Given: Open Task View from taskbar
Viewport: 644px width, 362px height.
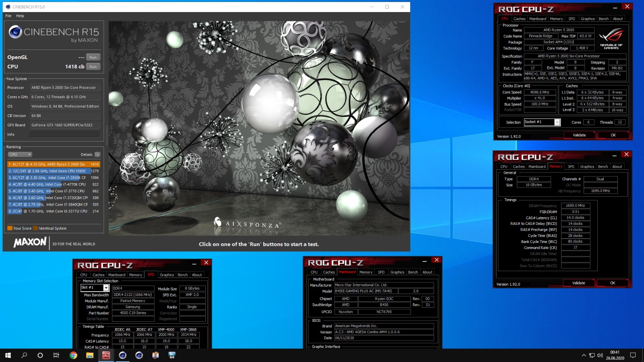Looking at the screenshot, I should pyautogui.click(x=56, y=355).
